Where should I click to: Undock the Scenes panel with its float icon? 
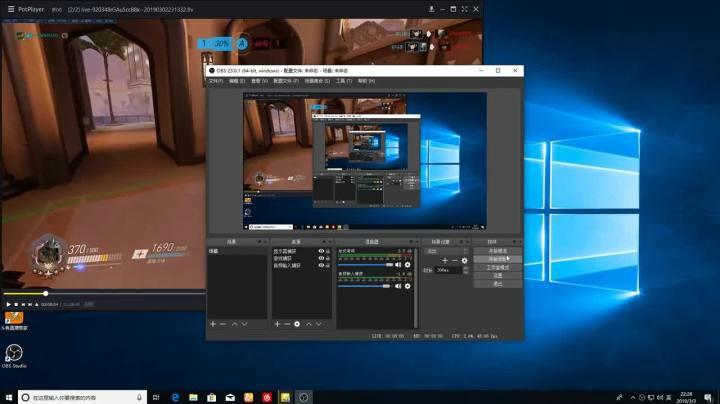pos(259,241)
